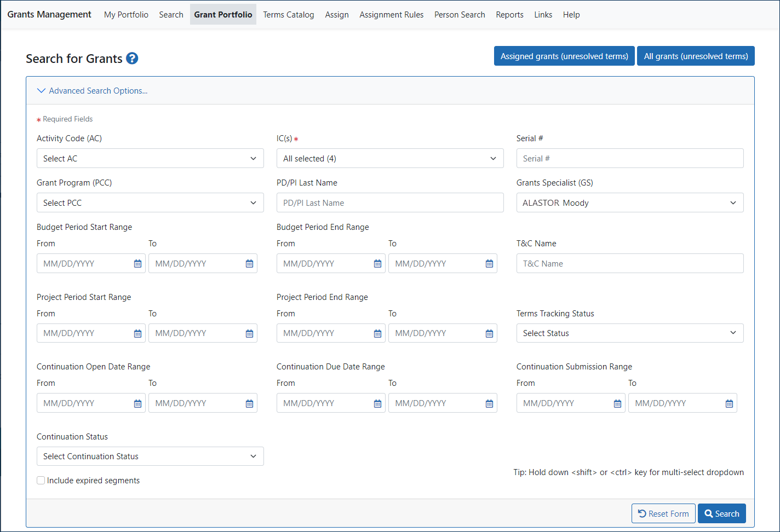Open calendar for Continuation Submission From
Viewport: 780px width, 532px height.
tap(617, 403)
